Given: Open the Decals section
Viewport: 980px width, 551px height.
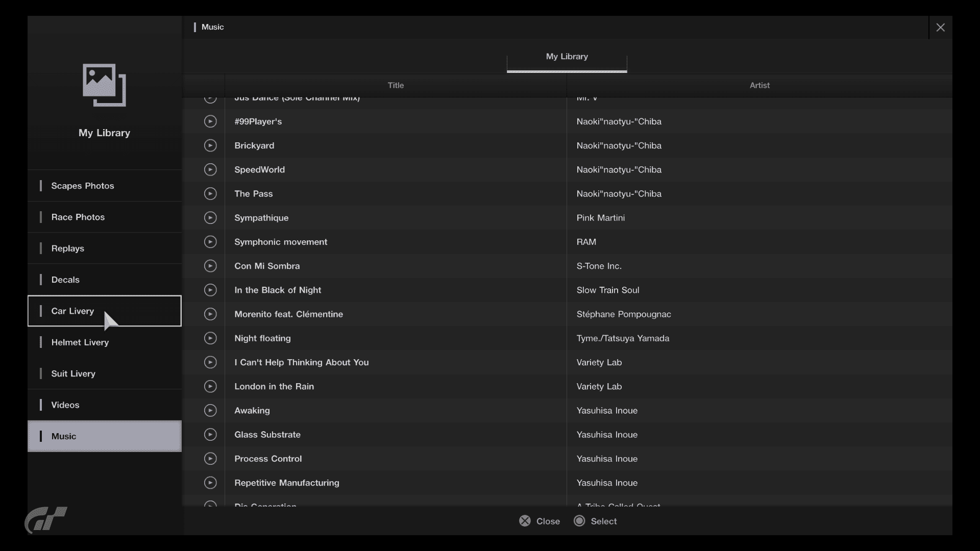Looking at the screenshot, I should (105, 280).
